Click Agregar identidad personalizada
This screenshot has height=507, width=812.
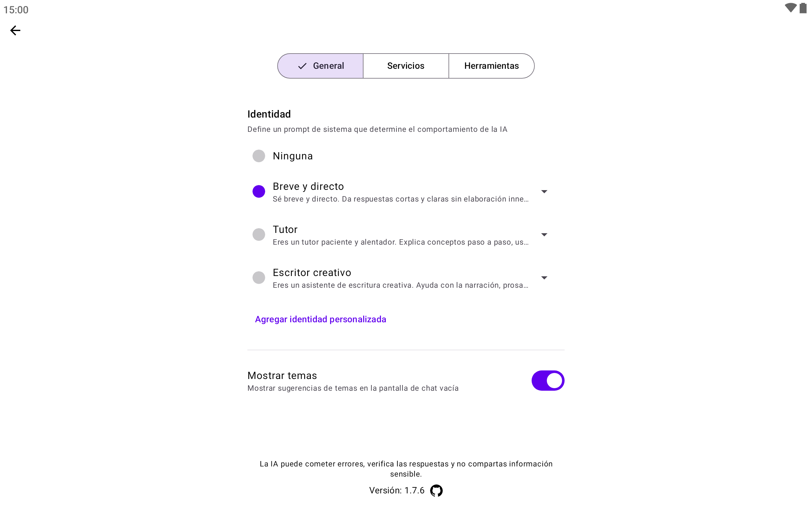coord(320,319)
